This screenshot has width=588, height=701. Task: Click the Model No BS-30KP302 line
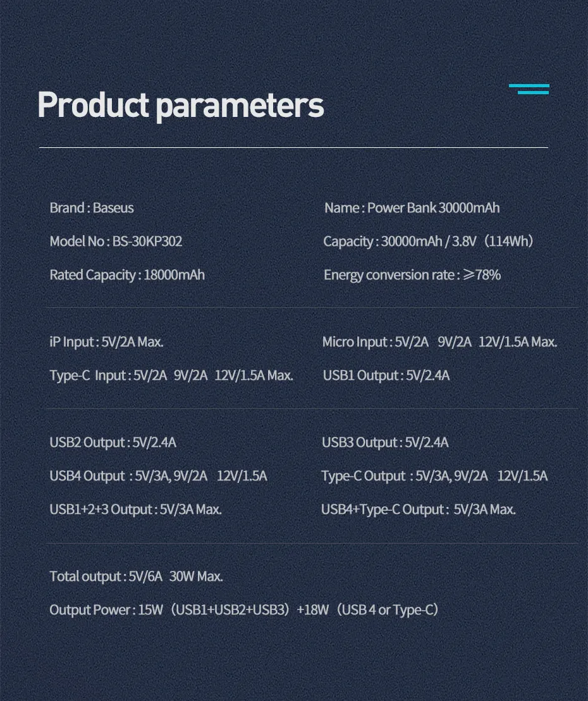[116, 241]
